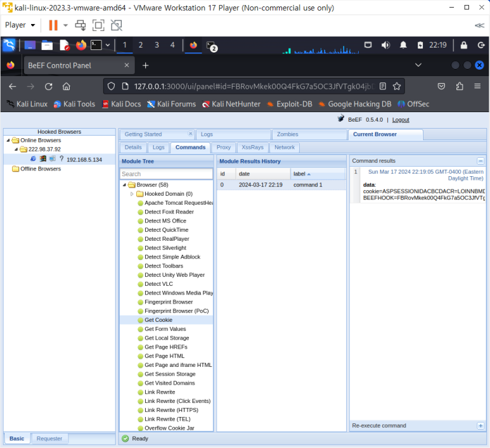
Task: Close the Getting Started tab
Action: 190,134
